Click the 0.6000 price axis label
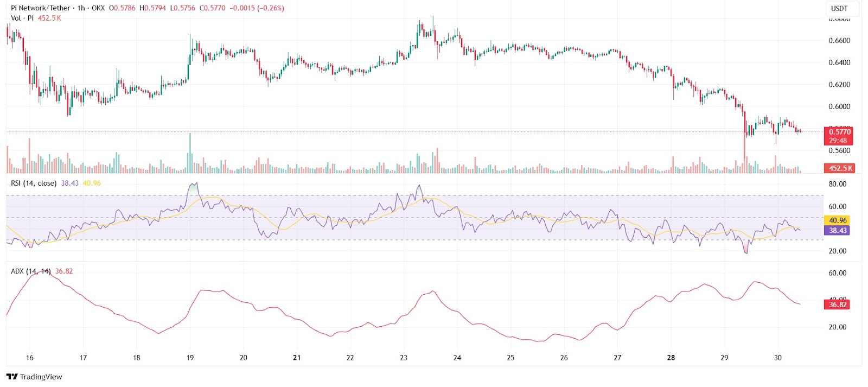The width and height of the screenshot is (868, 387). [x=839, y=107]
